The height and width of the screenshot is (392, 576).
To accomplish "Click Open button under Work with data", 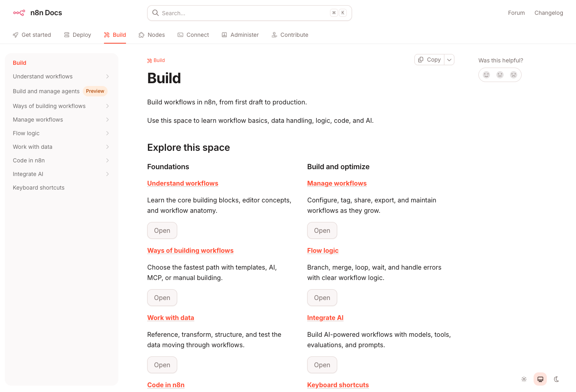I will (162, 365).
